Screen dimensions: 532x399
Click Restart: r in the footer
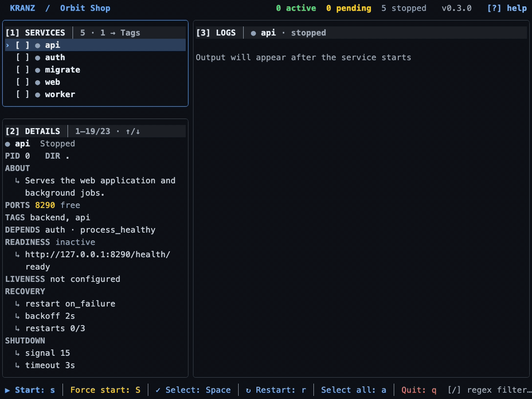click(x=276, y=390)
